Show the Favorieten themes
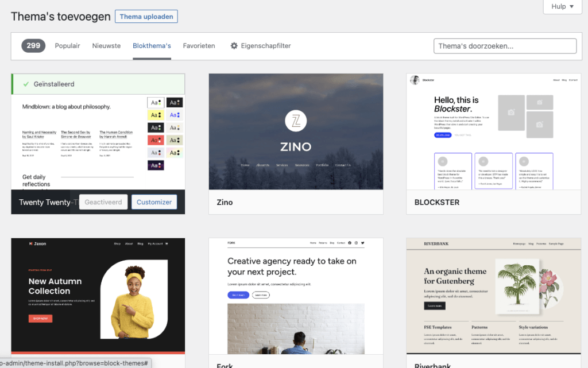 coord(199,46)
